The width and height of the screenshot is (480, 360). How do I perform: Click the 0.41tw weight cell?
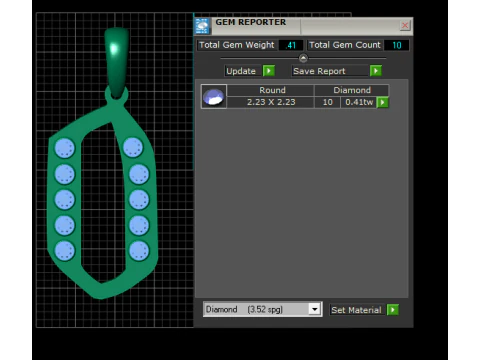359,102
